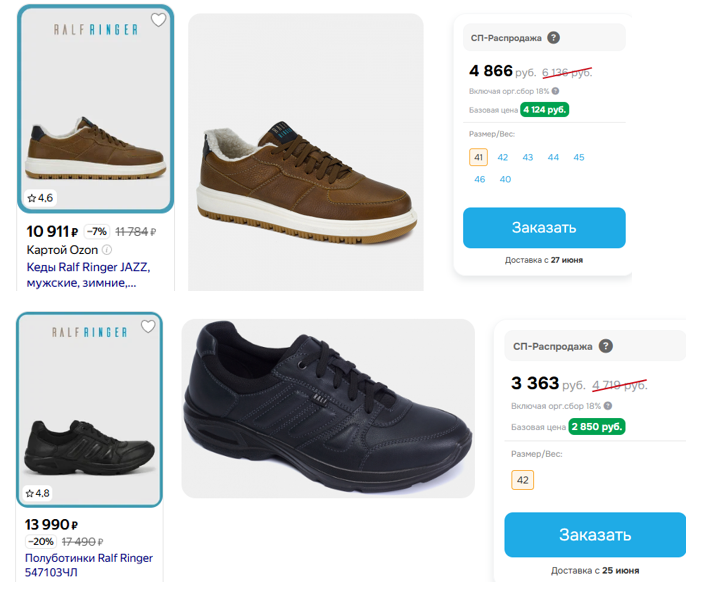Open Полуботинки Ralf Ringer 547103ЧЛ link
This screenshot has width=715, height=599.
pyautogui.click(x=89, y=565)
